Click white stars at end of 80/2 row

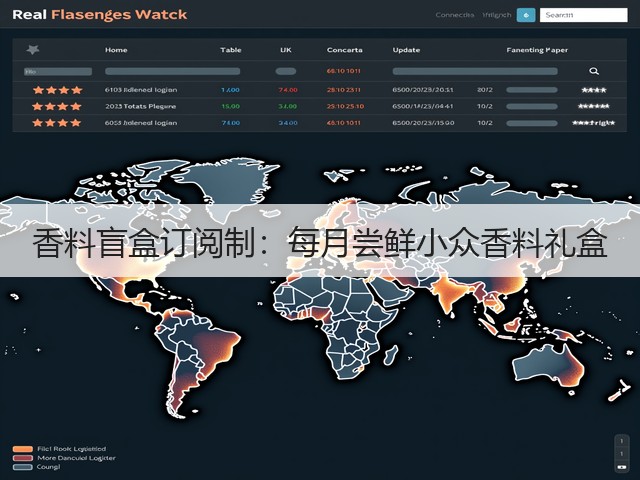pos(594,90)
